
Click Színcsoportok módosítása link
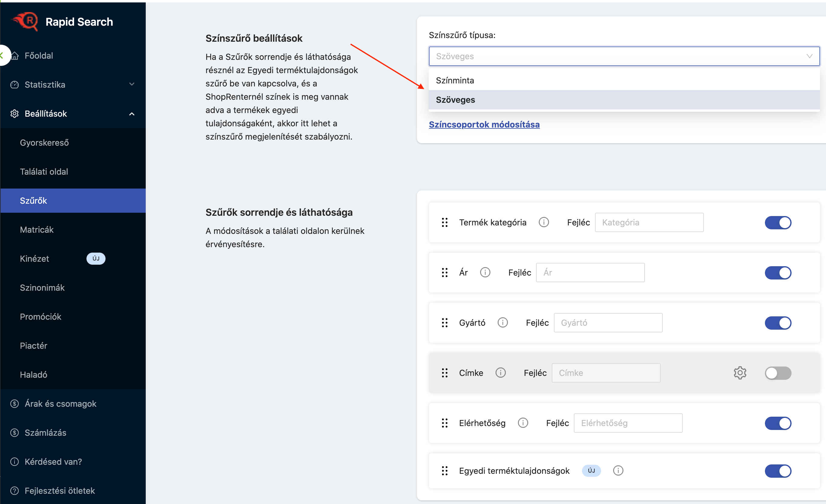point(484,124)
